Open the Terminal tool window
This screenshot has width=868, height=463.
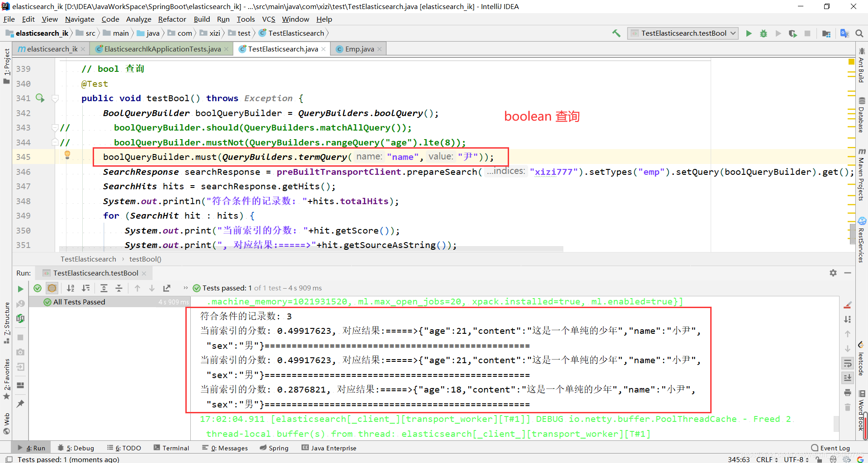tap(171, 448)
